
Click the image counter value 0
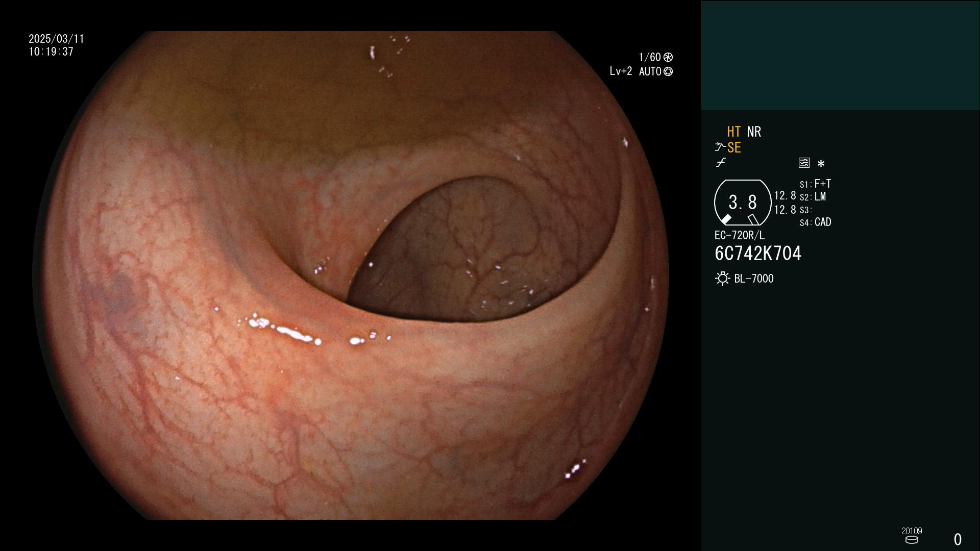click(x=958, y=539)
